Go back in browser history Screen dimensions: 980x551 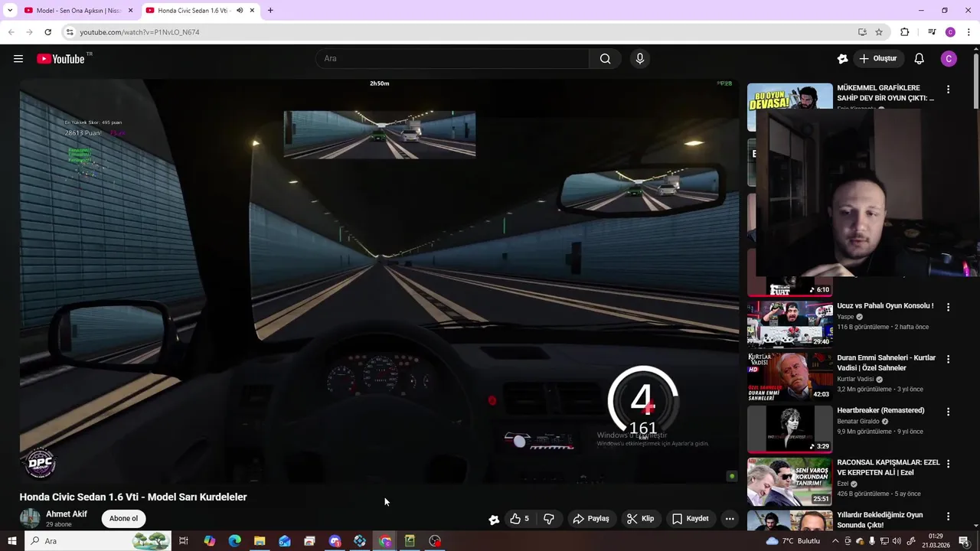click(x=11, y=32)
